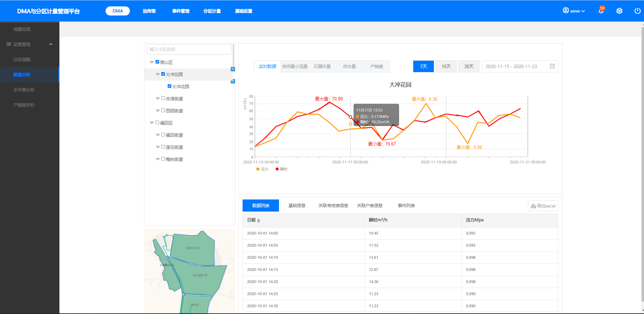The image size is (644, 314).
Task: Open the 关联考核表信息 tab
Action: point(333,206)
